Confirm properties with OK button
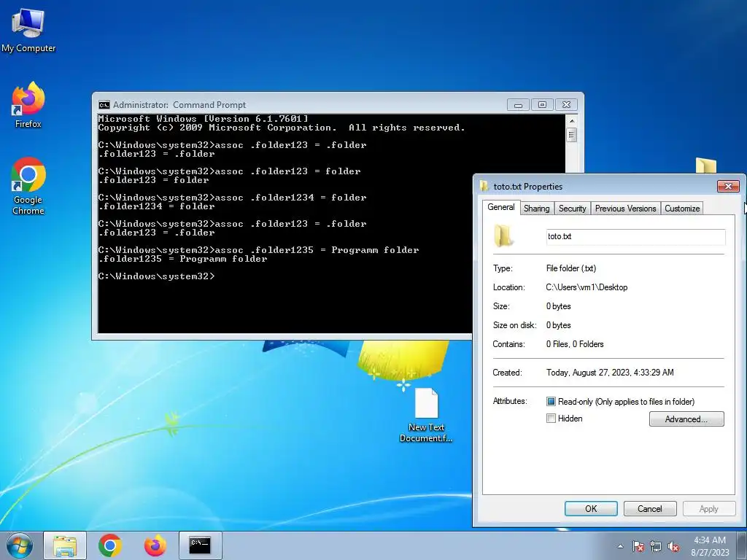Viewport: 747px width, 560px height. pyautogui.click(x=591, y=508)
